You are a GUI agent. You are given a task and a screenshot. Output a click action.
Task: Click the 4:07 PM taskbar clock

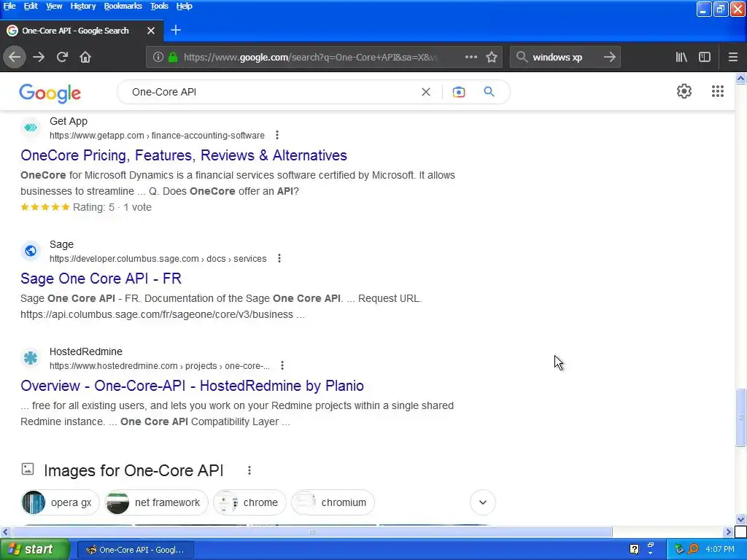(x=720, y=550)
